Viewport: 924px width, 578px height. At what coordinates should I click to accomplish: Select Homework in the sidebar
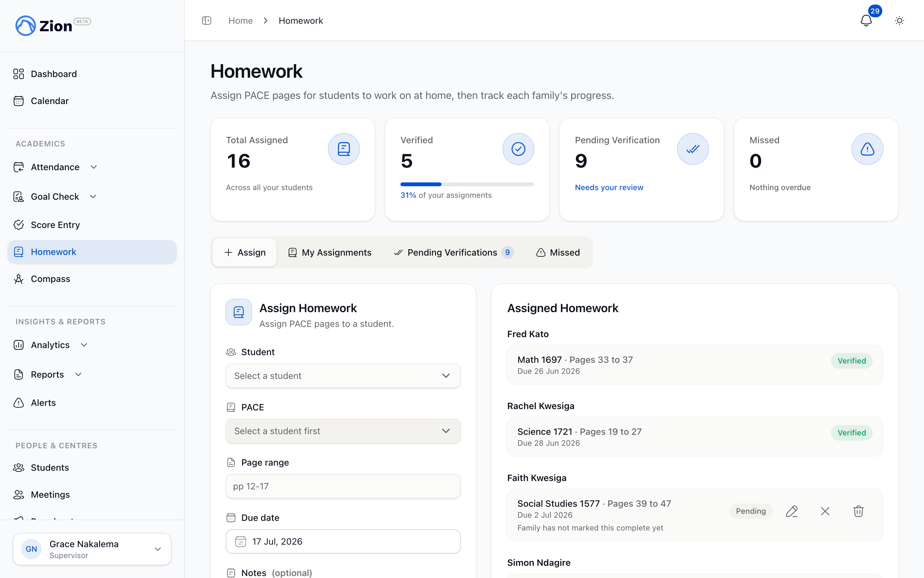pos(92,252)
